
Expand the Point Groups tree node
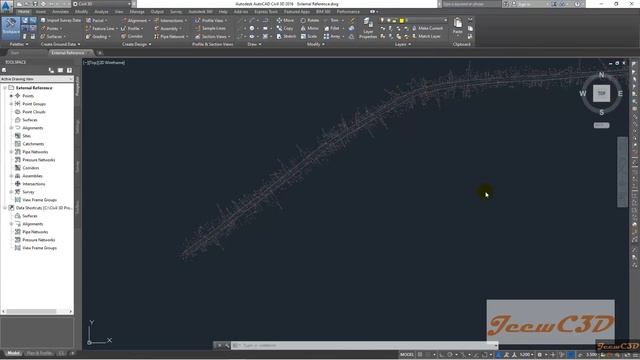coord(11,104)
